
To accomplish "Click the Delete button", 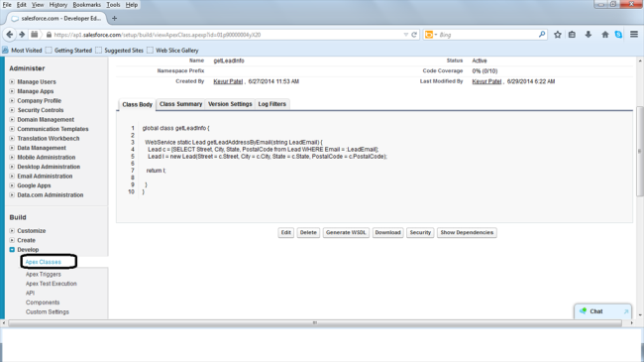I will [308, 232].
